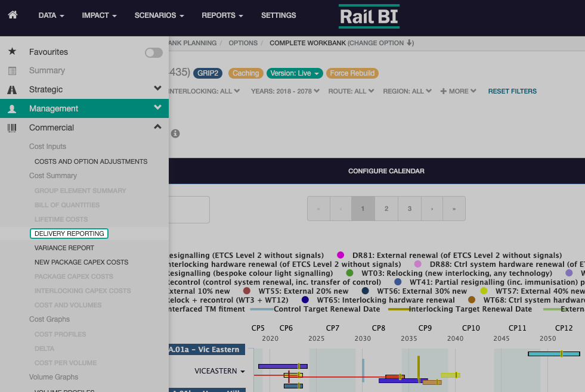Image resolution: width=585 pixels, height=392 pixels.
Task: Click the Favourites star icon
Action: pyautogui.click(x=12, y=52)
